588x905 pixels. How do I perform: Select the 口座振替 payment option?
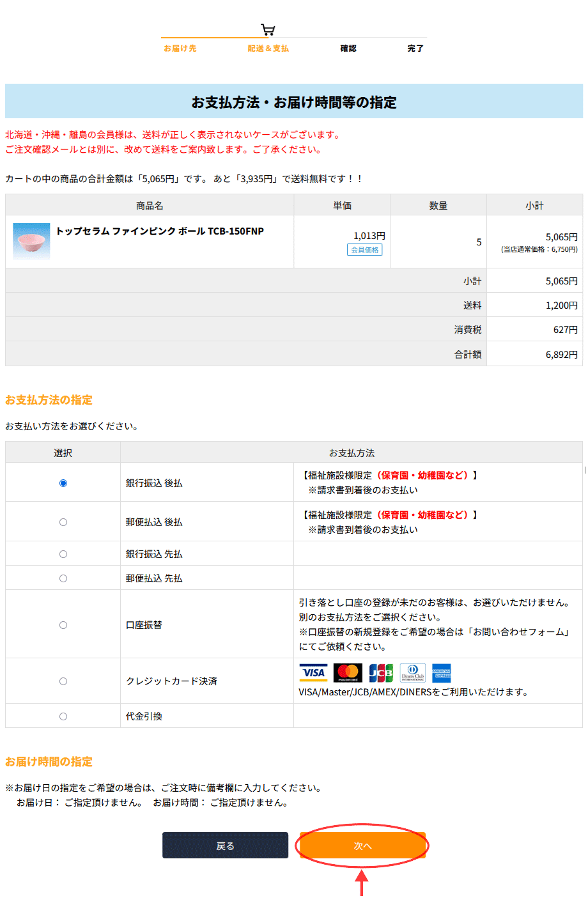point(63,624)
